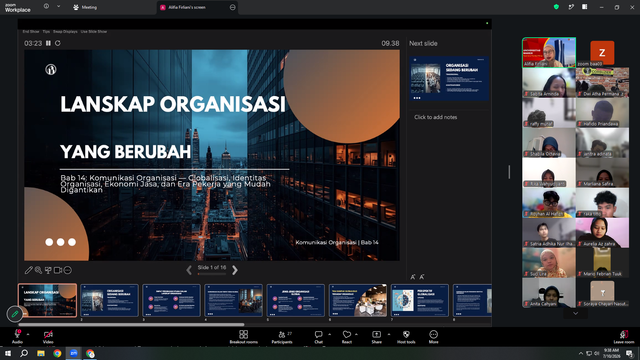Toggle the Audio microphone button

[x=17, y=336]
